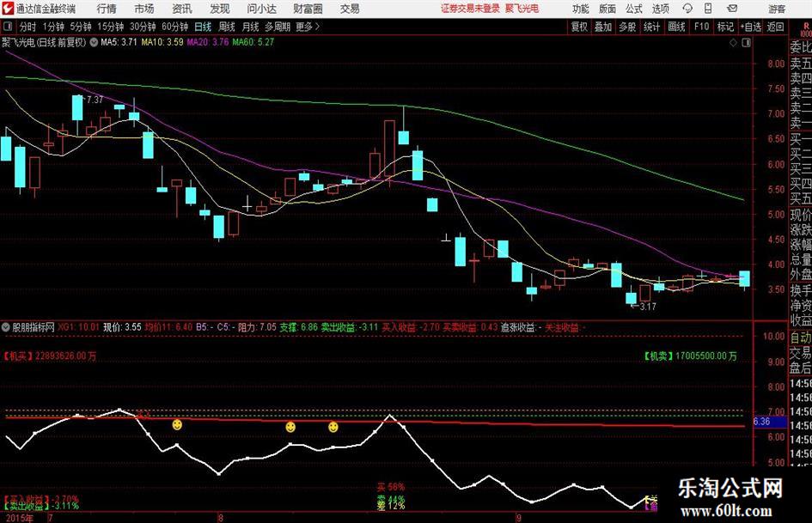Image resolution: width=812 pixels, height=523 pixels.
Task: Open the 行情 menu
Action: (x=107, y=9)
